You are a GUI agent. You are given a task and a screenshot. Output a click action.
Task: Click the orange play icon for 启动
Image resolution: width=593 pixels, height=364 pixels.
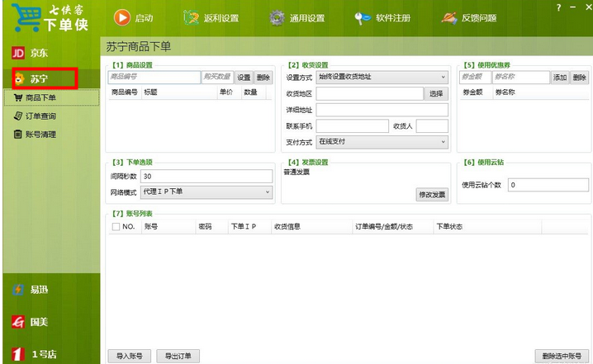[122, 17]
